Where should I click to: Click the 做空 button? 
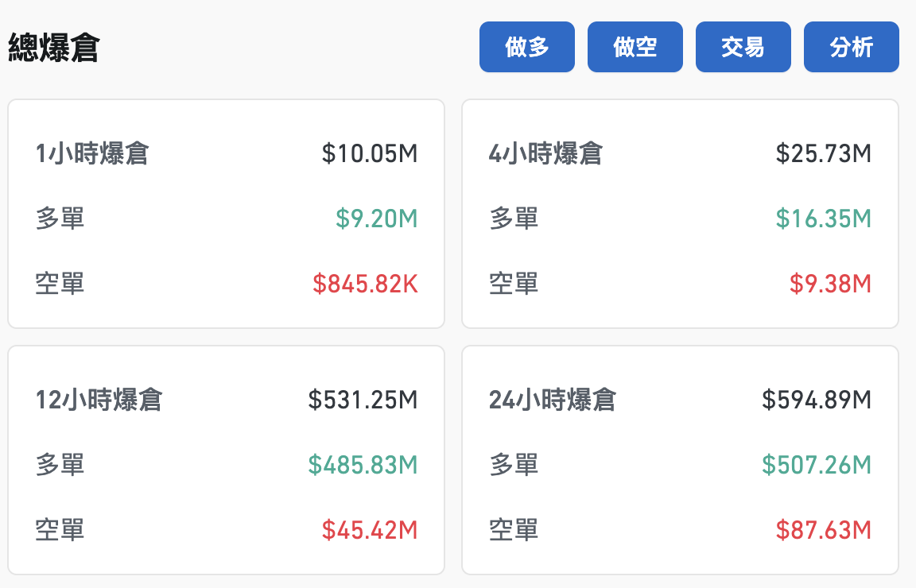tap(635, 47)
